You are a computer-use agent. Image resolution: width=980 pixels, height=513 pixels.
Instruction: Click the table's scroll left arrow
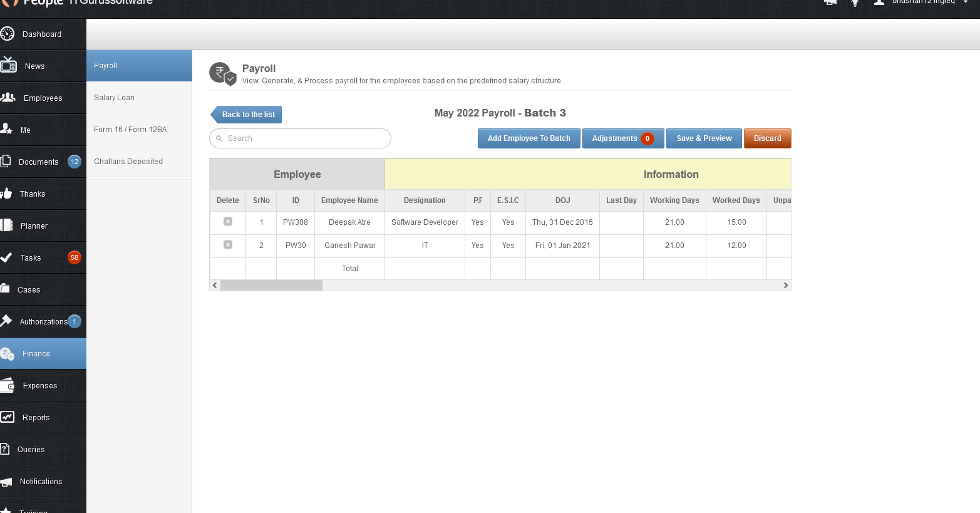point(215,286)
